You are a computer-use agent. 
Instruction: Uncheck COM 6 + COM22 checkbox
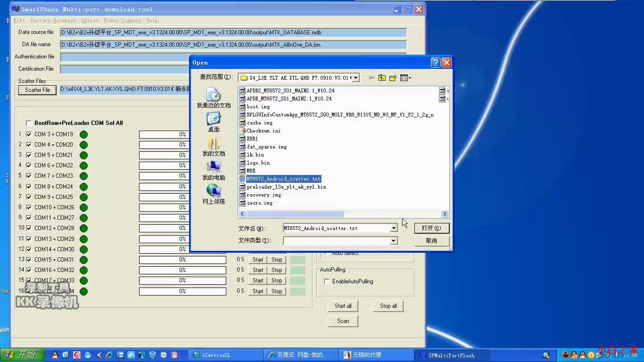[29, 165]
